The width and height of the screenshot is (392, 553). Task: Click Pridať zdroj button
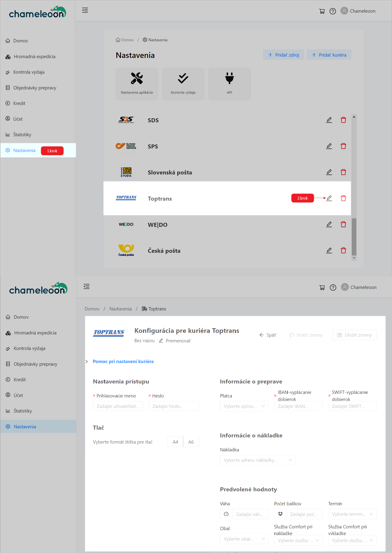coord(284,55)
